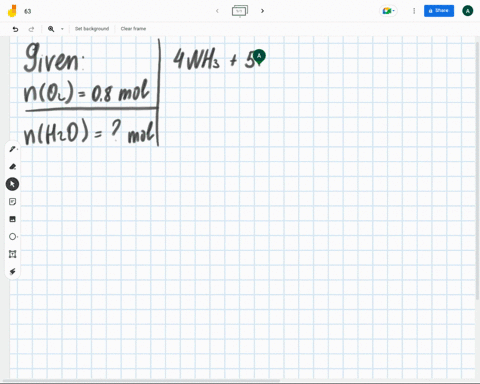
Task: Select the Pen tool
Action: pos(13,149)
